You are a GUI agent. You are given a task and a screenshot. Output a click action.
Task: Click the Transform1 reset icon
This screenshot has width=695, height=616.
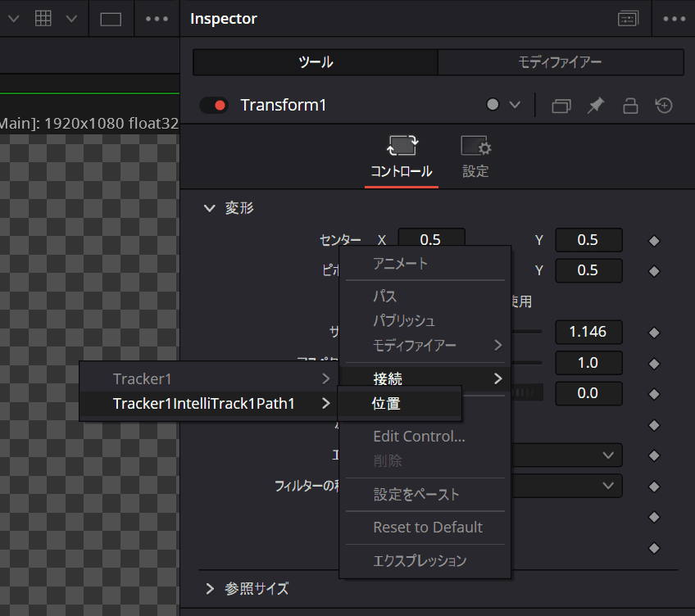pos(664,106)
